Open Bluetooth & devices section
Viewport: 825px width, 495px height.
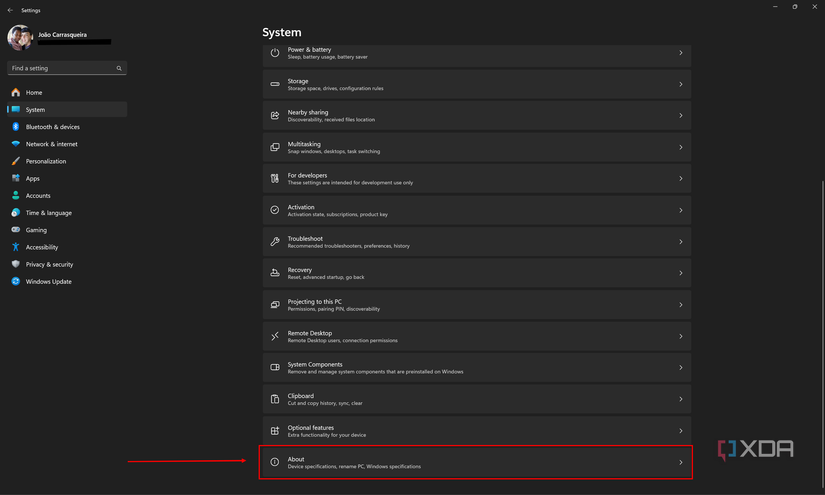pyautogui.click(x=52, y=127)
